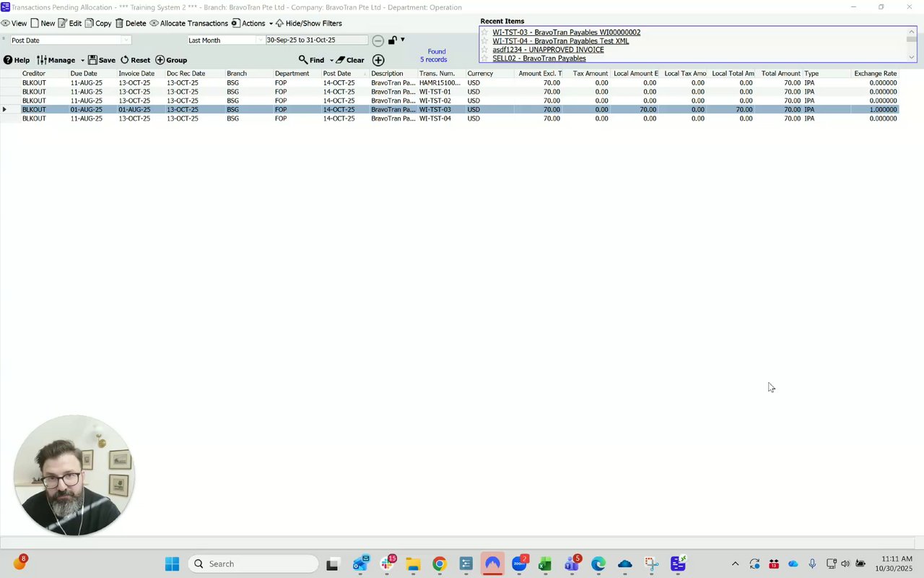Toggle Hide/Show Filters
The height and width of the screenshot is (578, 924).
pos(309,23)
